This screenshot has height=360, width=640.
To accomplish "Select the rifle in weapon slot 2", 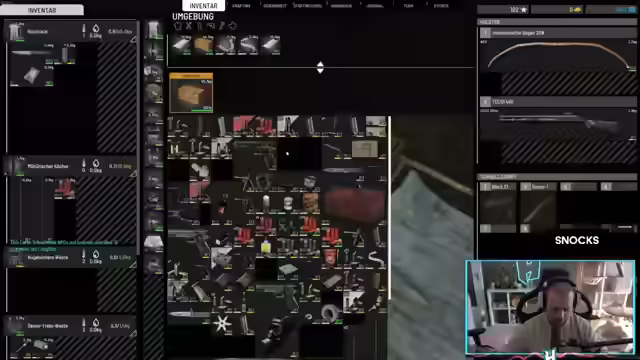I will pos(558,123).
